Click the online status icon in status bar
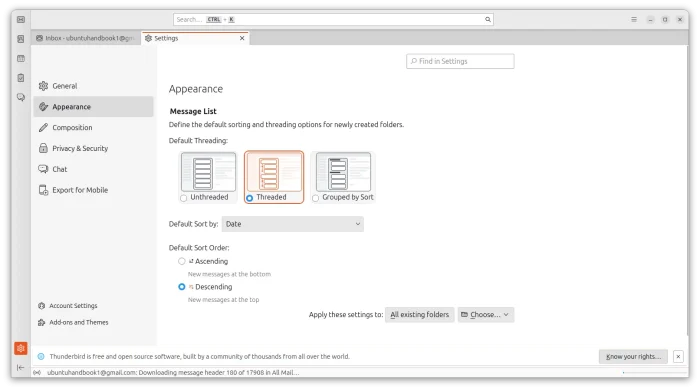The width and height of the screenshot is (700, 390). 37,373
